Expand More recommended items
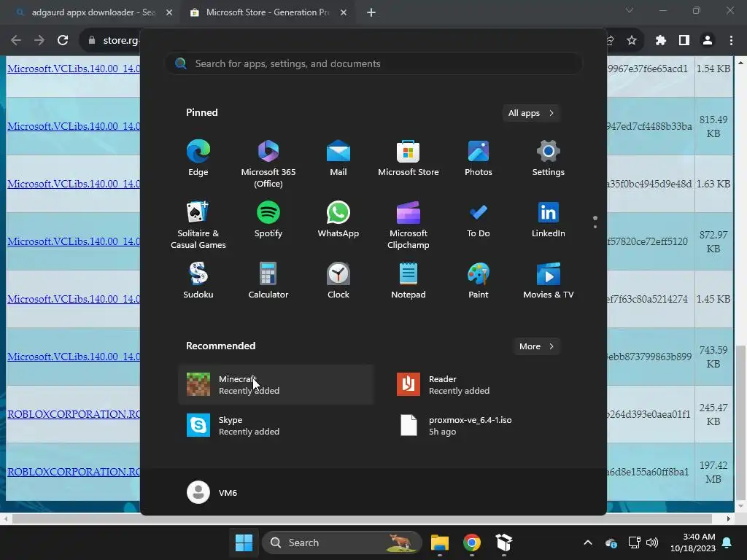Viewport: 747px width, 560px height. pyautogui.click(x=536, y=346)
